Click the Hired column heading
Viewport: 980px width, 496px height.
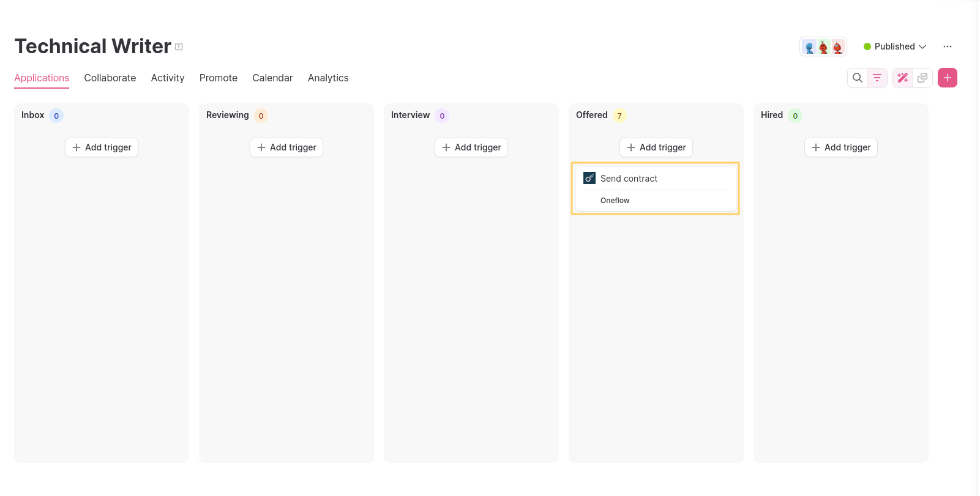[x=772, y=115]
